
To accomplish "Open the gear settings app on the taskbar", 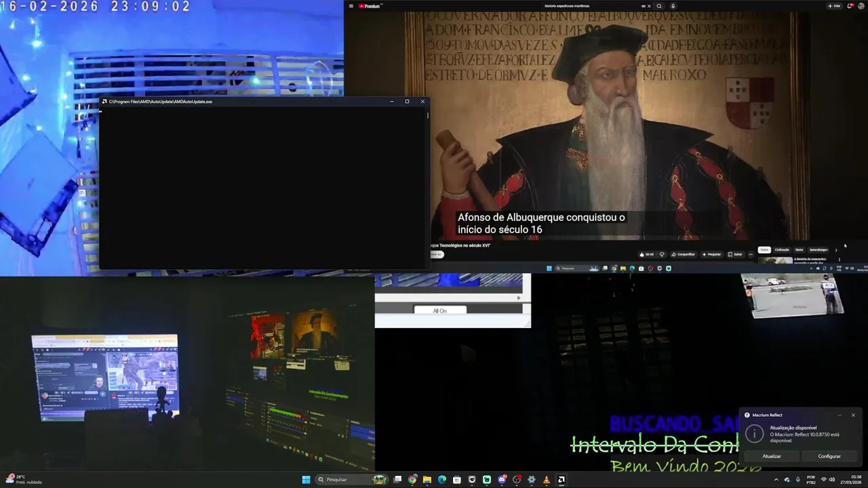I will pyautogui.click(x=532, y=480).
